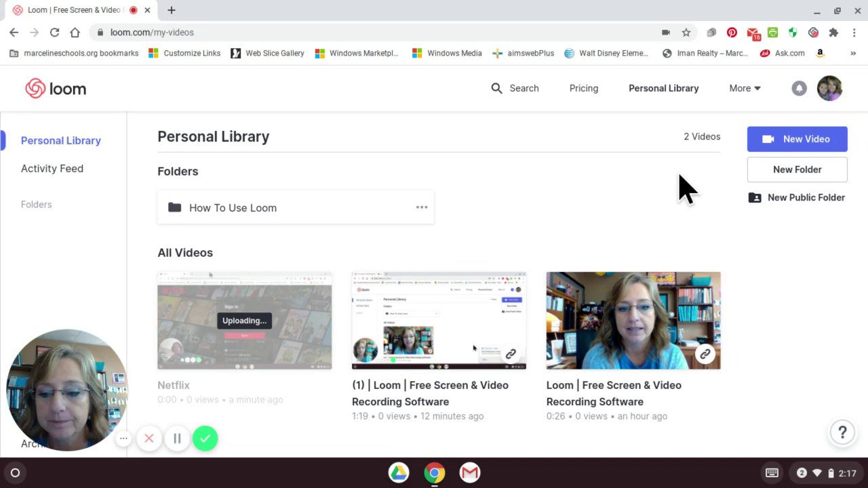
Task: Open aimswebPlus bookmark
Action: (523, 53)
